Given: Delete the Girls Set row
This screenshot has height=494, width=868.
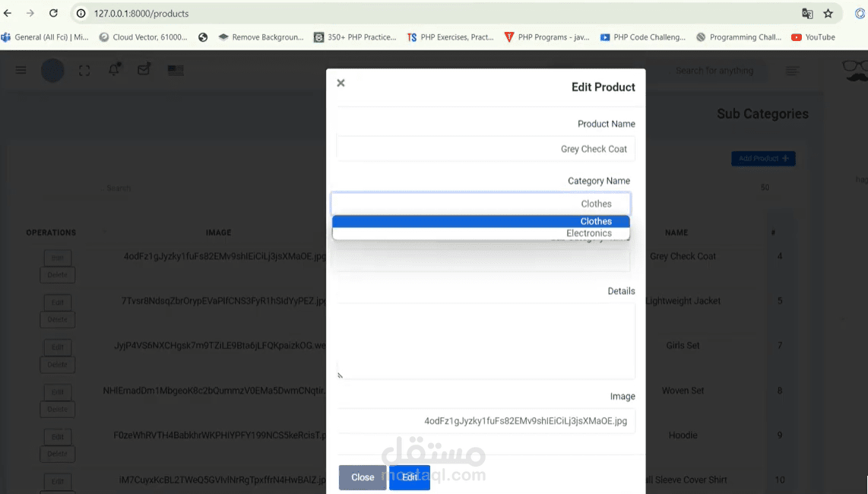Looking at the screenshot, I should tap(58, 364).
